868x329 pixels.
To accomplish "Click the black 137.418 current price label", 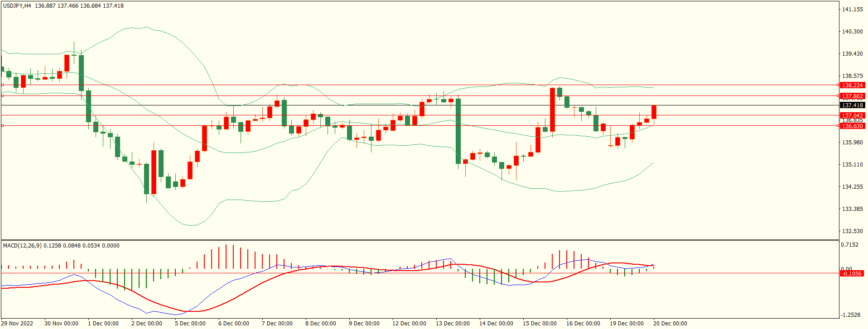I will click(852, 105).
